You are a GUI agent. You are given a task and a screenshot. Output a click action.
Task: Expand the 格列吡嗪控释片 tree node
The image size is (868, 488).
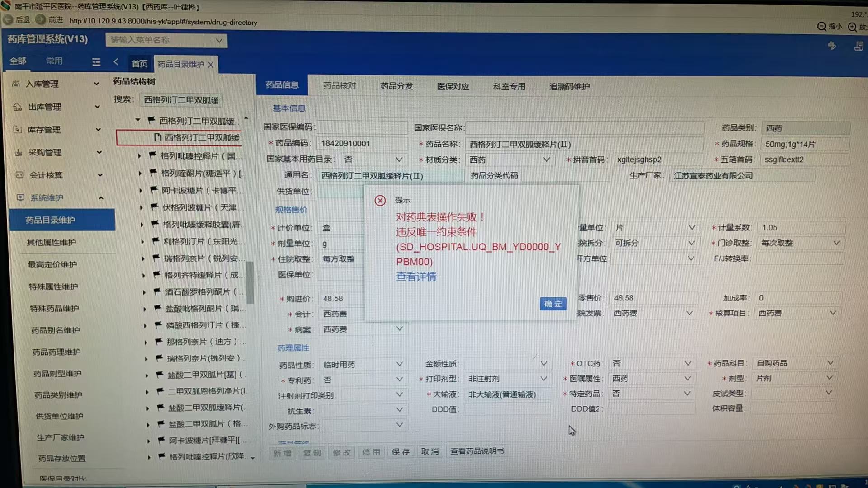pos(139,156)
